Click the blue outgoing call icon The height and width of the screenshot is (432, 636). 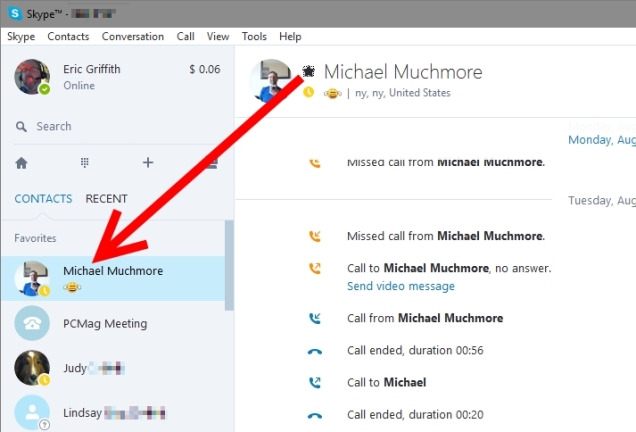tap(315, 383)
